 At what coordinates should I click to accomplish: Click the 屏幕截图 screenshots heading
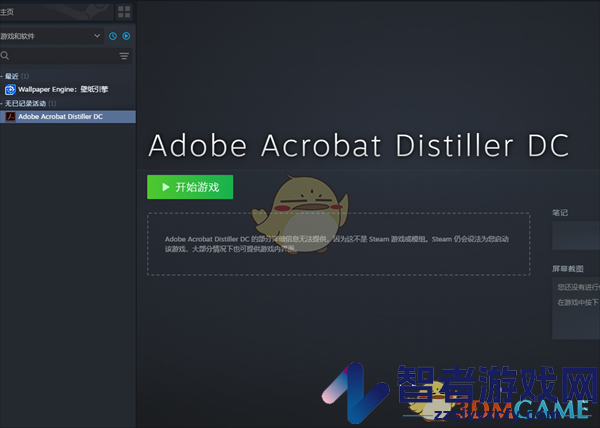click(x=567, y=269)
